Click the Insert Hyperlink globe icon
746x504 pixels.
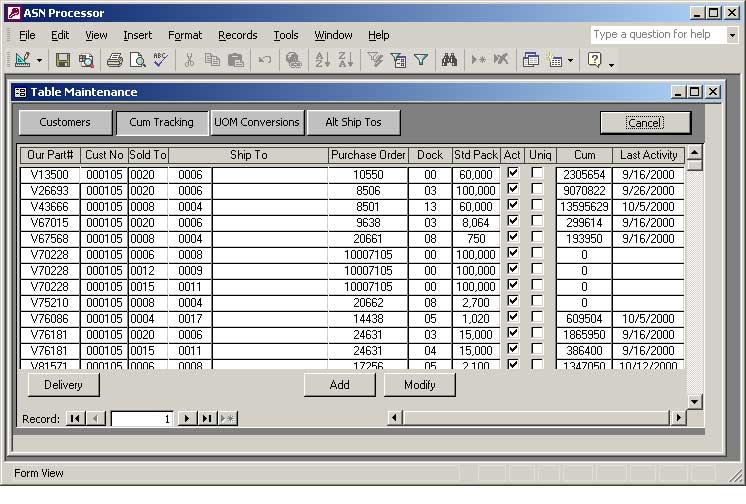[294, 60]
